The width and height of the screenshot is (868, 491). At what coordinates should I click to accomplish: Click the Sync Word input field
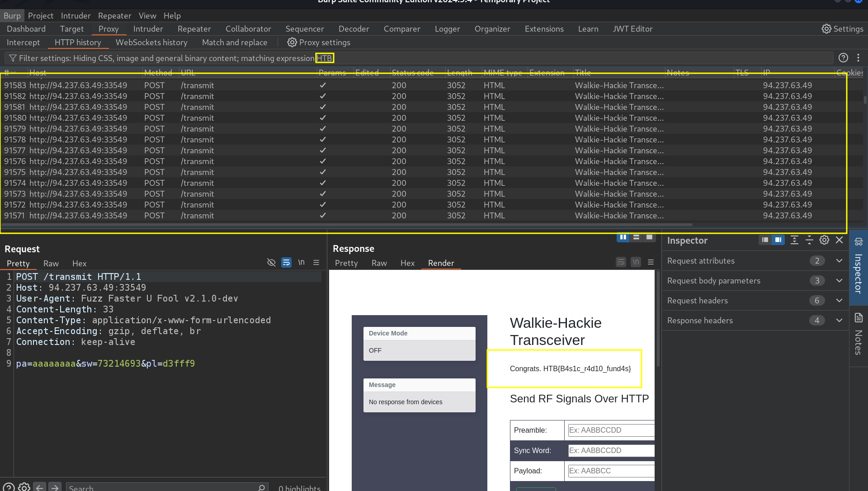click(x=611, y=451)
